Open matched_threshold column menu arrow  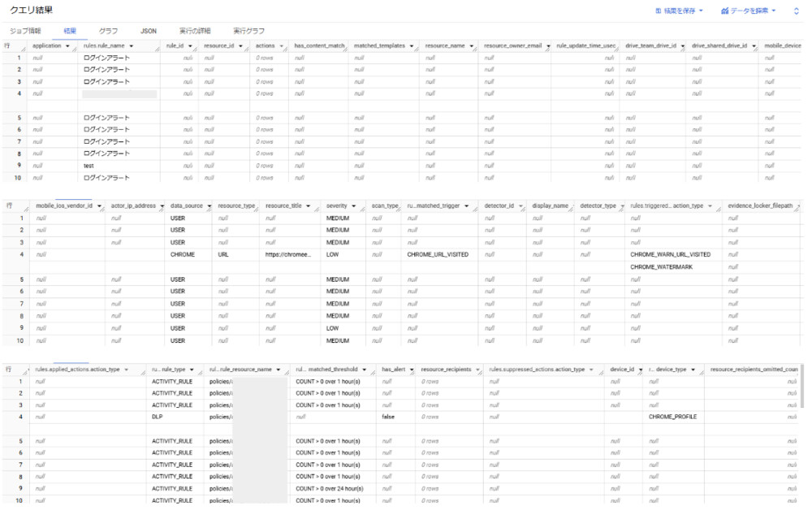click(x=365, y=370)
